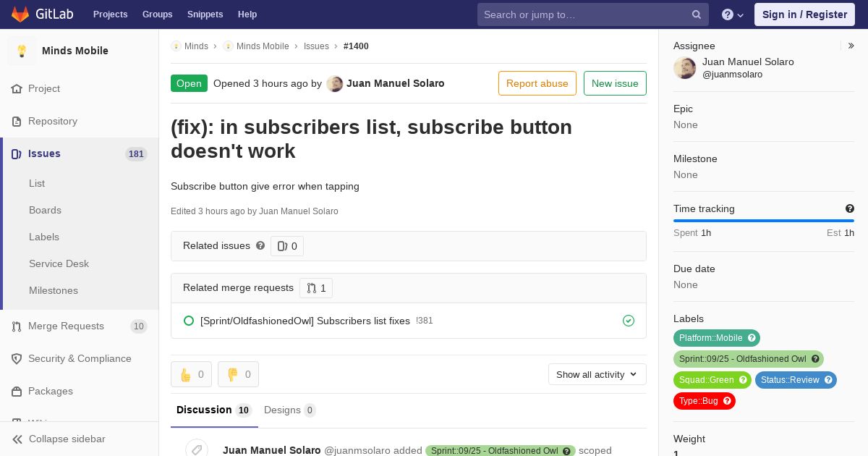Click the thumbs down reaction
868x456 pixels.
[238, 374]
